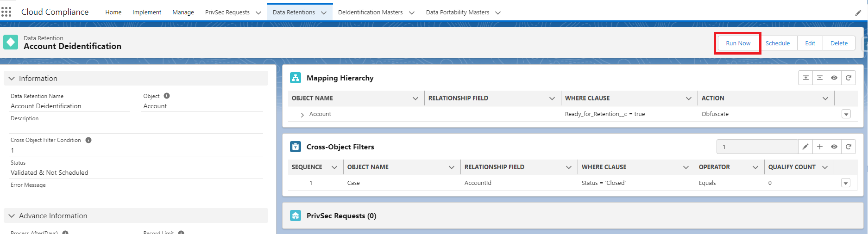Refresh the Mapping Hierarchy table
This screenshot has height=234, width=868.
pos(849,78)
